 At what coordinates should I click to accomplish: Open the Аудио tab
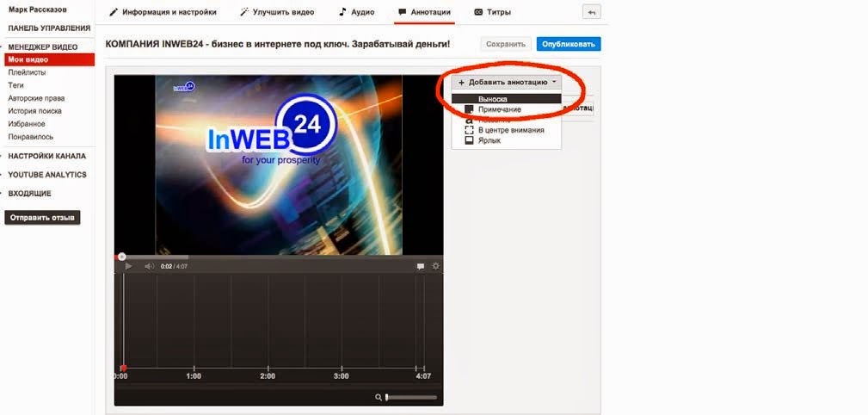coord(356,12)
